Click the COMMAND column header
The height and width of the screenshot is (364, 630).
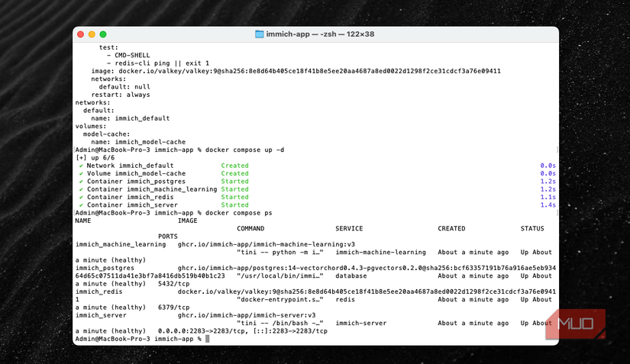(x=250, y=229)
